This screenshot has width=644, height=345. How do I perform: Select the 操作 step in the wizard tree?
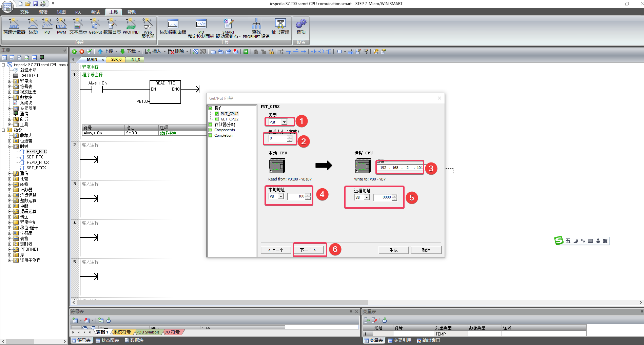(x=218, y=108)
